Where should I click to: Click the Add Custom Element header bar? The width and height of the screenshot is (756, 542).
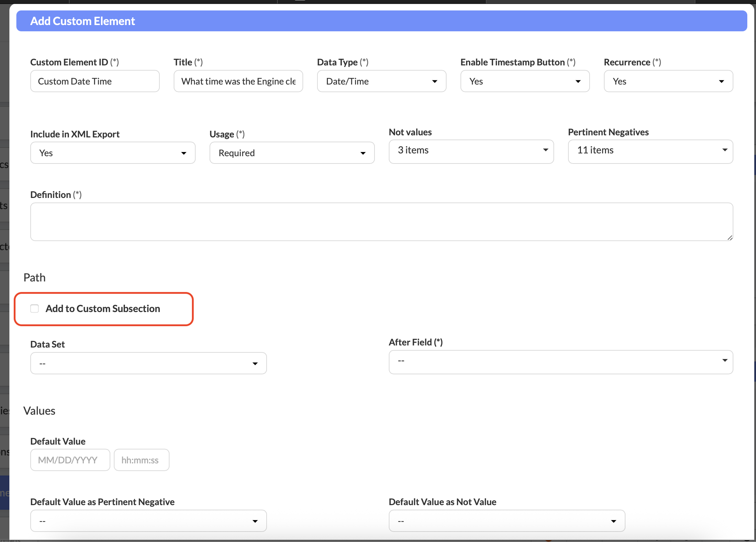[381, 21]
